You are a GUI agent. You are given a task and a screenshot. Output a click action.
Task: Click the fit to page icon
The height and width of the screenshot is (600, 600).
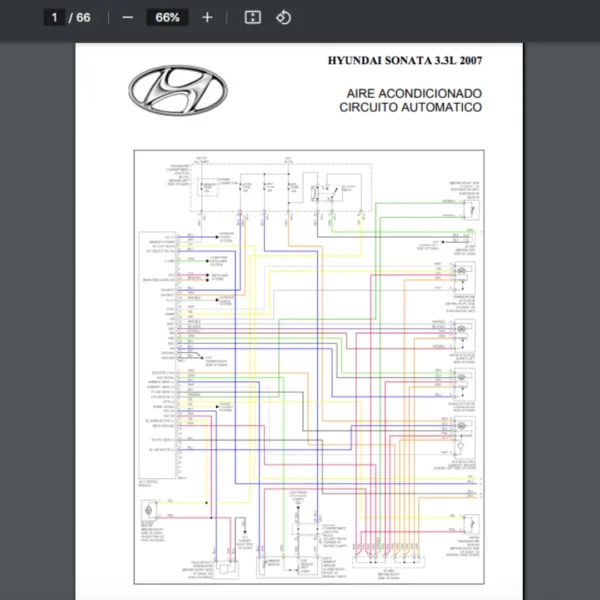tap(253, 18)
